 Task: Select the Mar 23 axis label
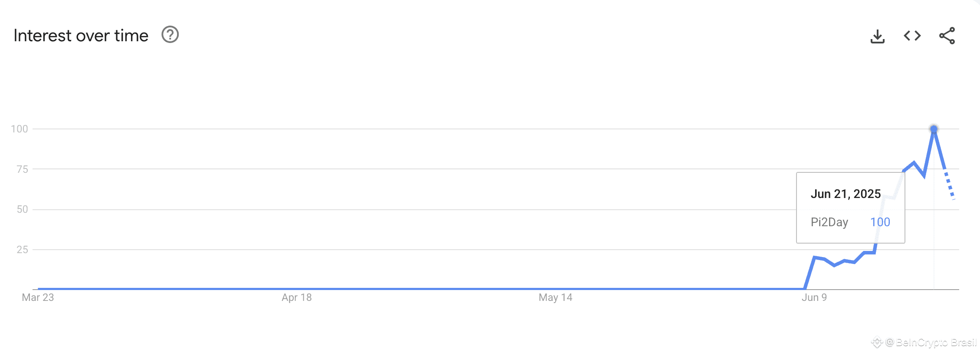38,297
